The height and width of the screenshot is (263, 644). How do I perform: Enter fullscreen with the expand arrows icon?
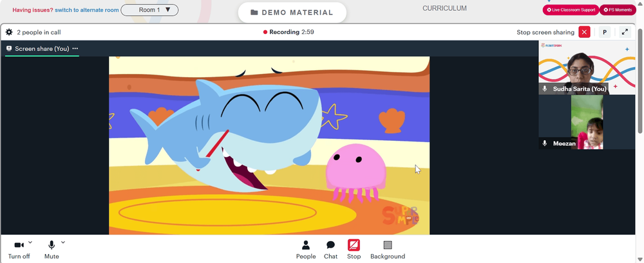point(625,32)
